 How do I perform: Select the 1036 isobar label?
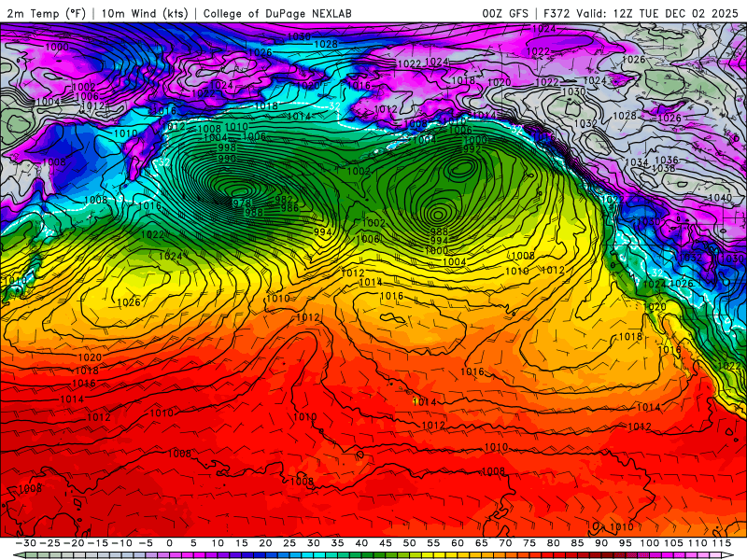(x=667, y=160)
